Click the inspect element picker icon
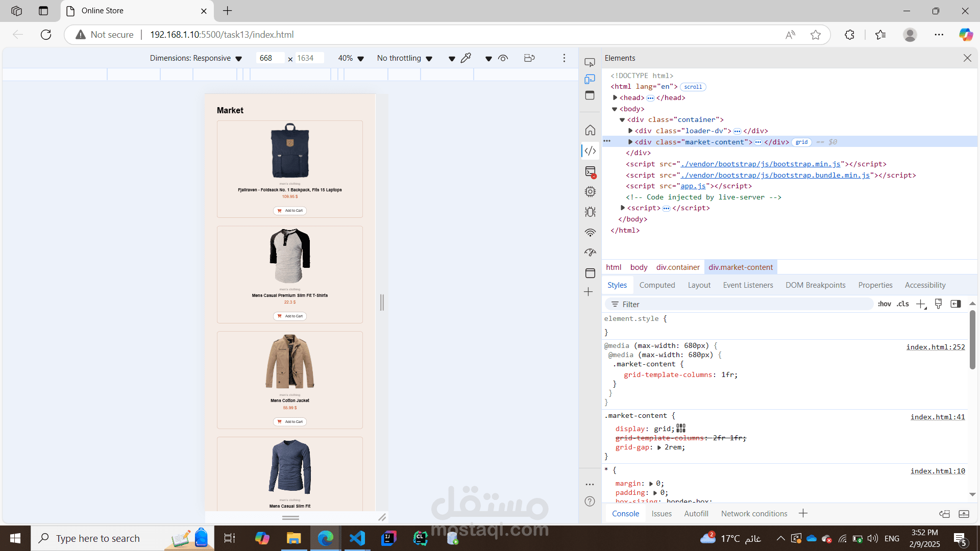This screenshot has width=980, height=551. 590,62
